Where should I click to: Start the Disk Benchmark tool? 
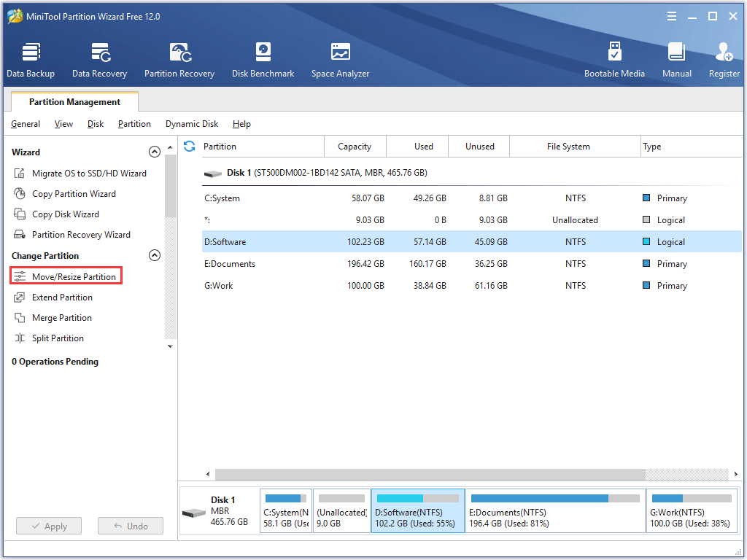click(x=263, y=60)
